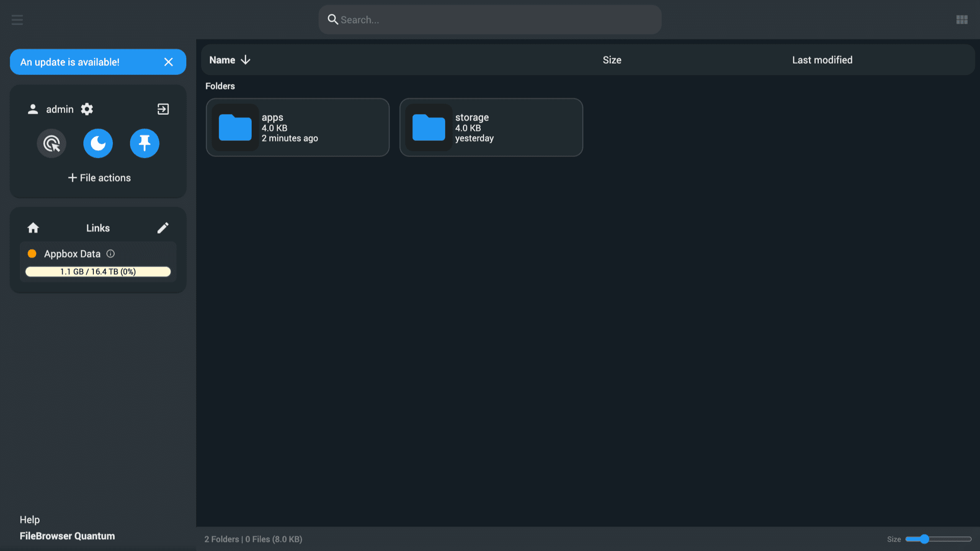Toggle single-click mode button
This screenshot has width=980, height=551.
coord(52,143)
